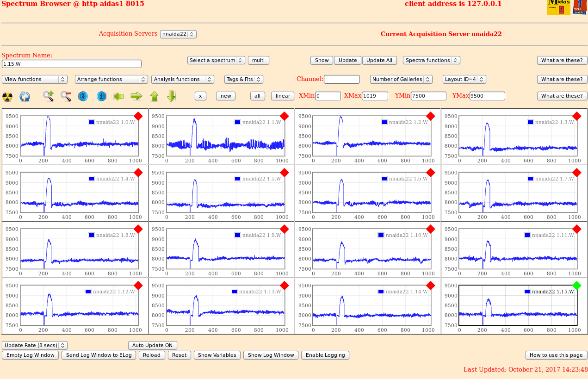
Task: Select red diamond of spectrum 1.11.W
Action: coord(576,229)
